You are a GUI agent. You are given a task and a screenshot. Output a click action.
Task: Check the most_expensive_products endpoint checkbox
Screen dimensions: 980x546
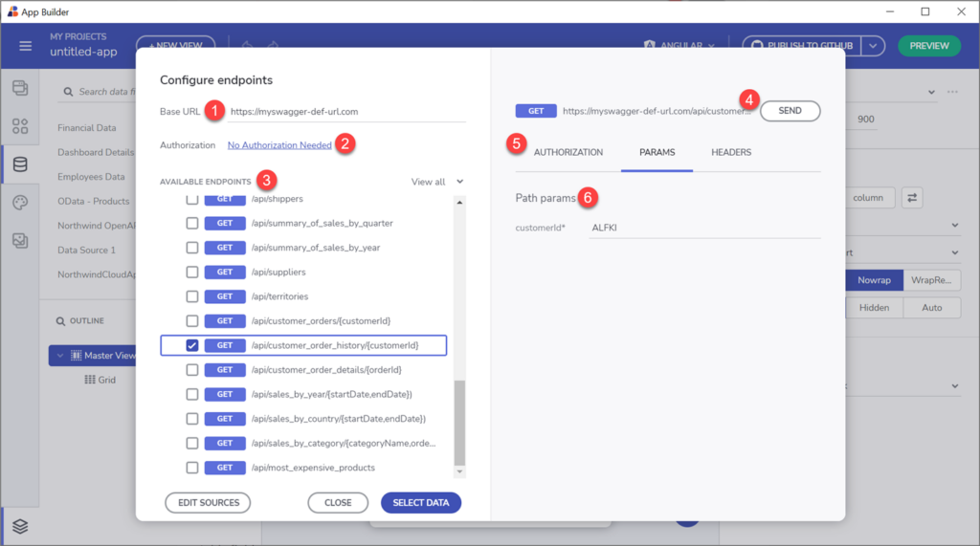[x=191, y=468]
